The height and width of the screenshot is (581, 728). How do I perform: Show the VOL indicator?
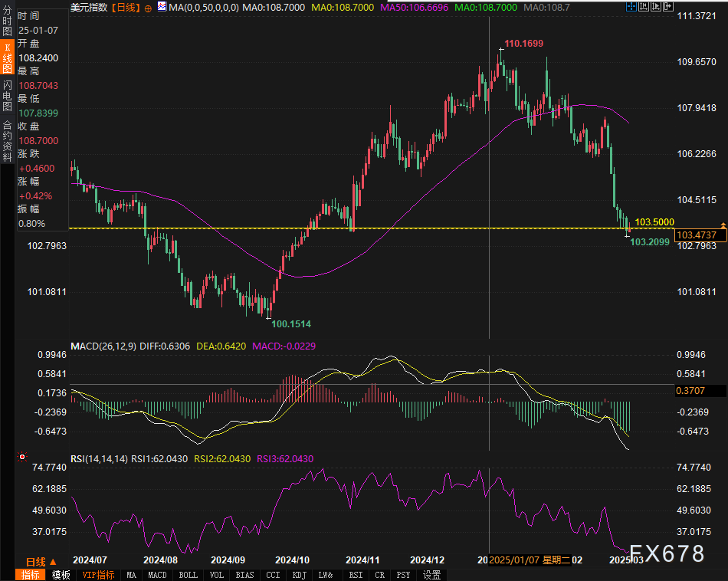coord(217,575)
